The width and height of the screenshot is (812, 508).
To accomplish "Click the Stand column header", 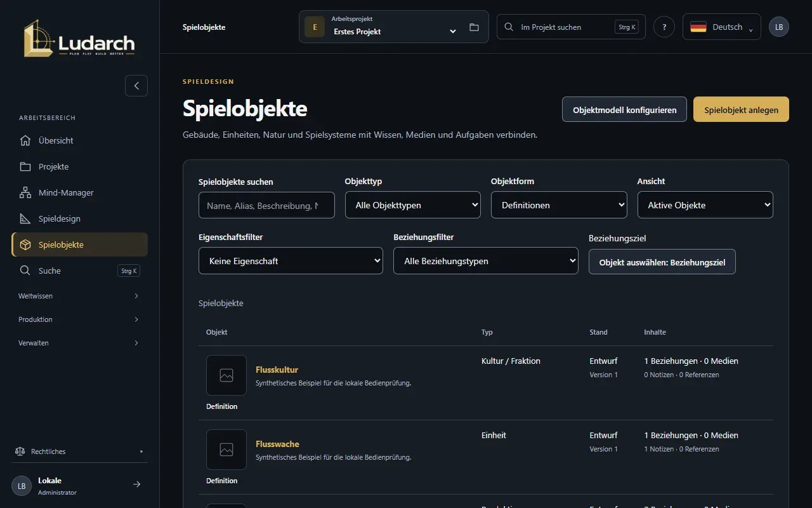I will coord(598,332).
